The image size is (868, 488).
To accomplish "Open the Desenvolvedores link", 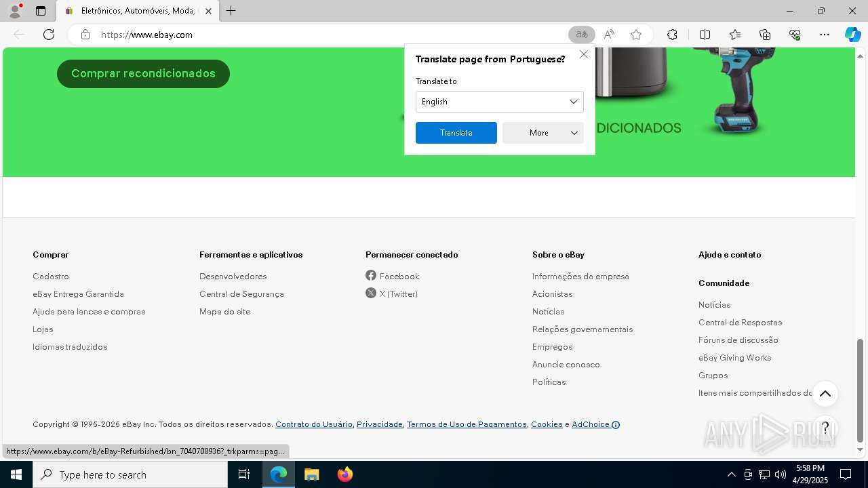I will pos(233,276).
